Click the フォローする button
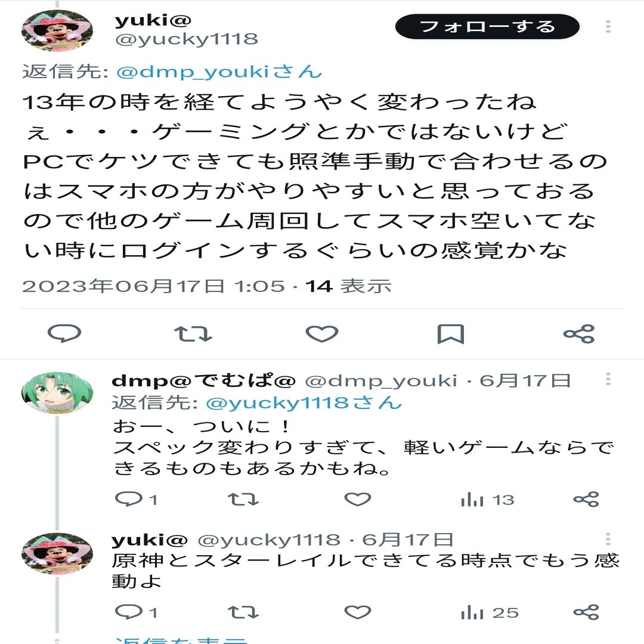Image resolution: width=644 pixels, height=644 pixels. pyautogui.click(x=487, y=27)
